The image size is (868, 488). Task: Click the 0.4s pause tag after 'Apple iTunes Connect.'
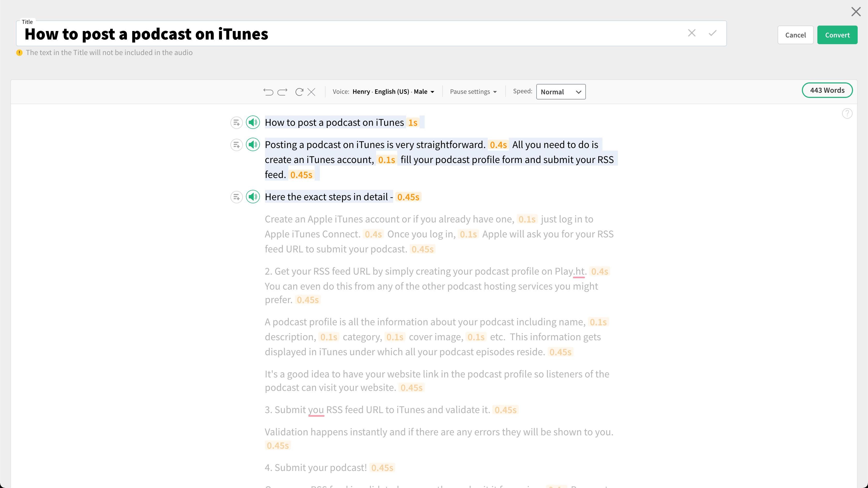[373, 234]
